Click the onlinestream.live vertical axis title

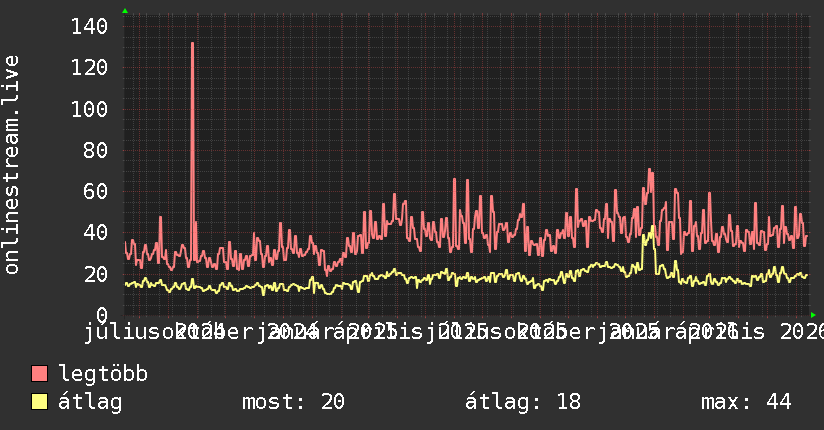11,165
